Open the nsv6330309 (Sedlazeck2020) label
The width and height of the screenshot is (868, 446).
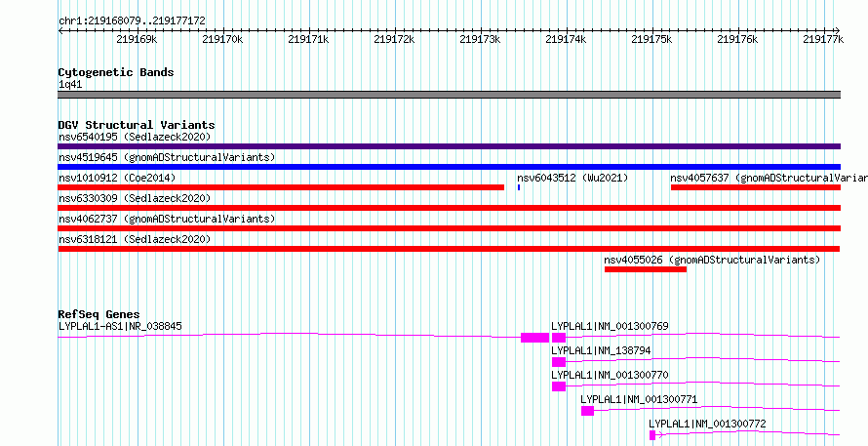pos(135,198)
